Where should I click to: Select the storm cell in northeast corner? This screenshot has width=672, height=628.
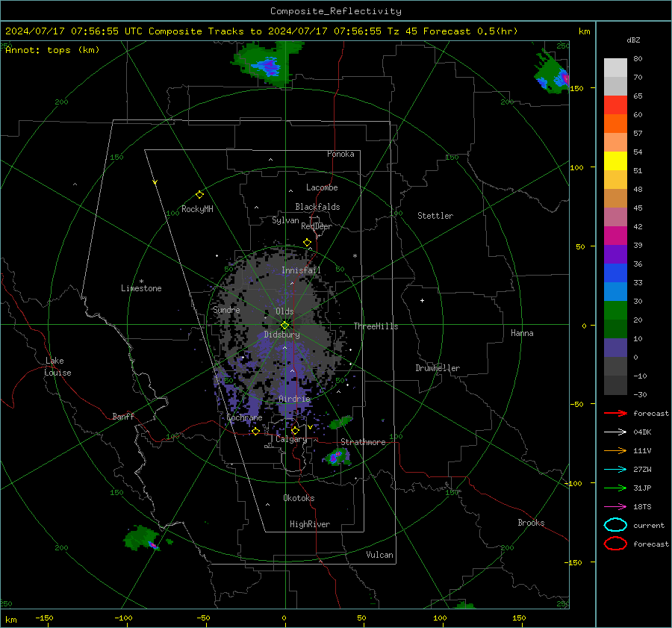552,74
